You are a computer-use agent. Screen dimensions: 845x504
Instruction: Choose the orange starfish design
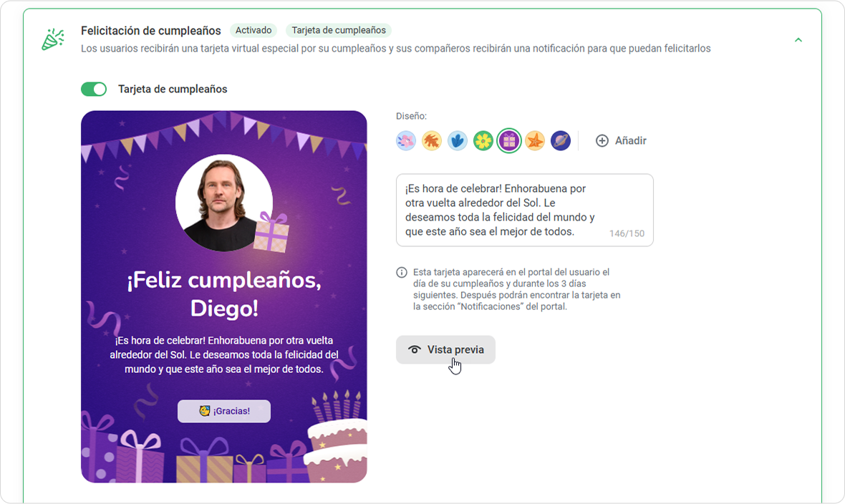pyautogui.click(x=535, y=141)
